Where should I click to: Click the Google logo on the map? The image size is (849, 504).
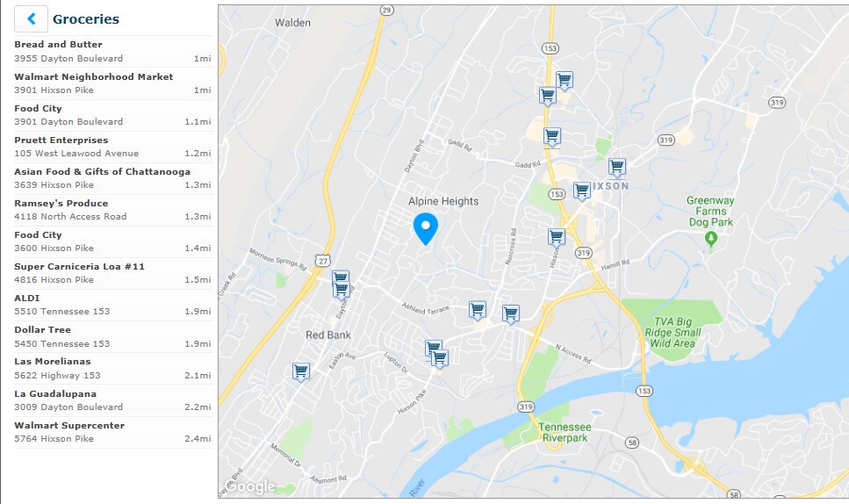250,486
